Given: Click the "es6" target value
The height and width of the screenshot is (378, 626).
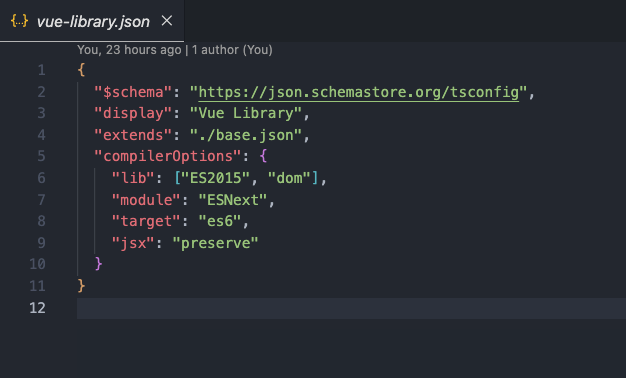Looking at the screenshot, I should coord(220,221).
